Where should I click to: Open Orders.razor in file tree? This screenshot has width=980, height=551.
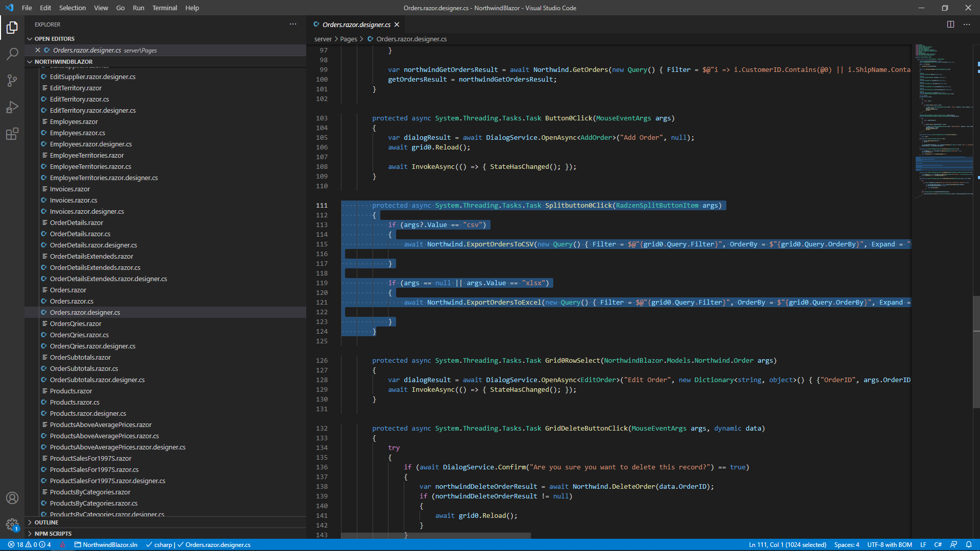pos(68,290)
